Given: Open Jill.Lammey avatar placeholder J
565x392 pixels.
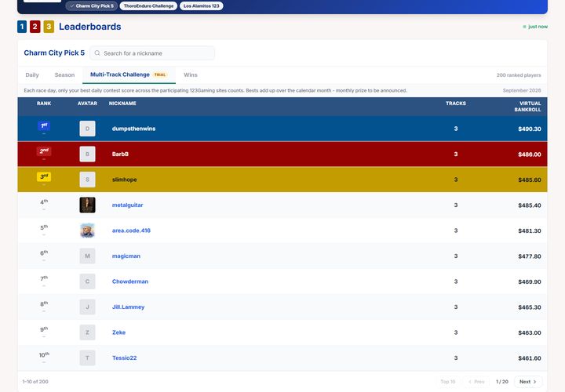Looking at the screenshot, I should pos(88,307).
